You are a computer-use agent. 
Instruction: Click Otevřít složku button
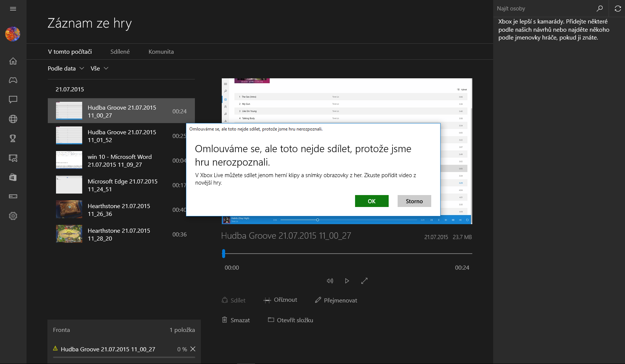[x=290, y=320]
